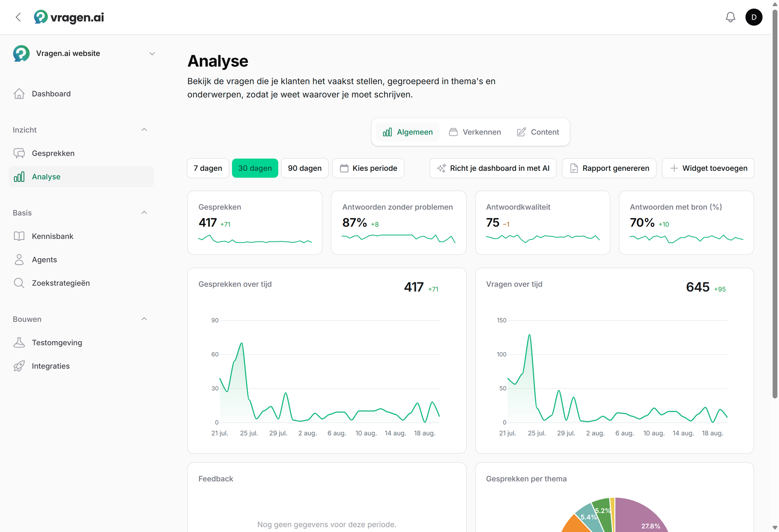The width and height of the screenshot is (779, 532).
Task: Click the back arrow icon
Action: 18,17
